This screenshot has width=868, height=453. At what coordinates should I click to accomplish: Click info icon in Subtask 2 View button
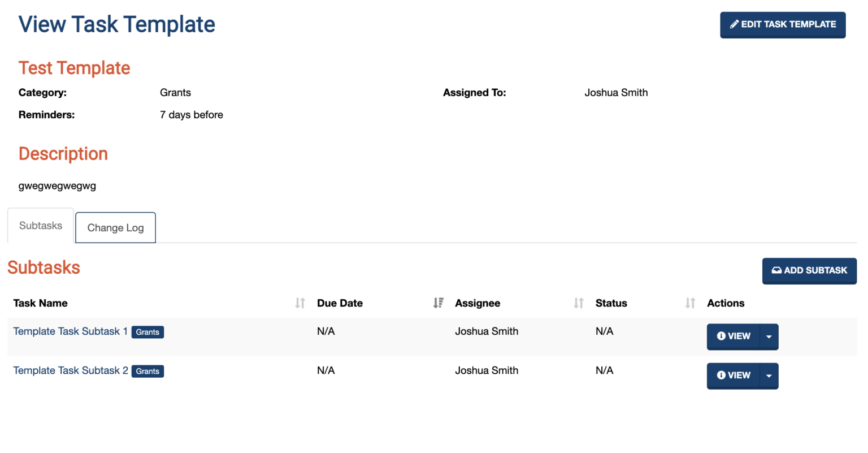point(721,375)
